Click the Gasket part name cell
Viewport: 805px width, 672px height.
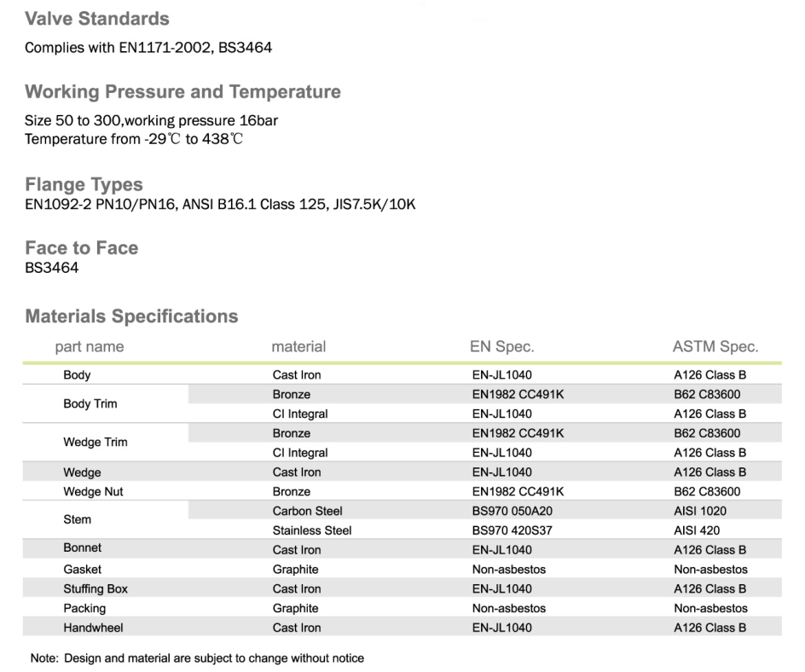point(82,570)
